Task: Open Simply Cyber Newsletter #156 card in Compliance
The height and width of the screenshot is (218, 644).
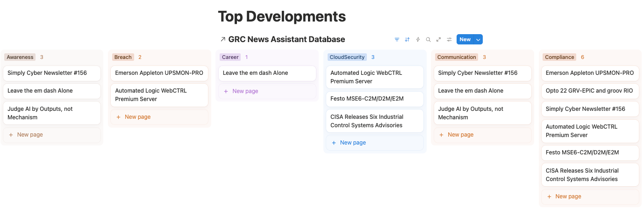Action: [x=590, y=109]
